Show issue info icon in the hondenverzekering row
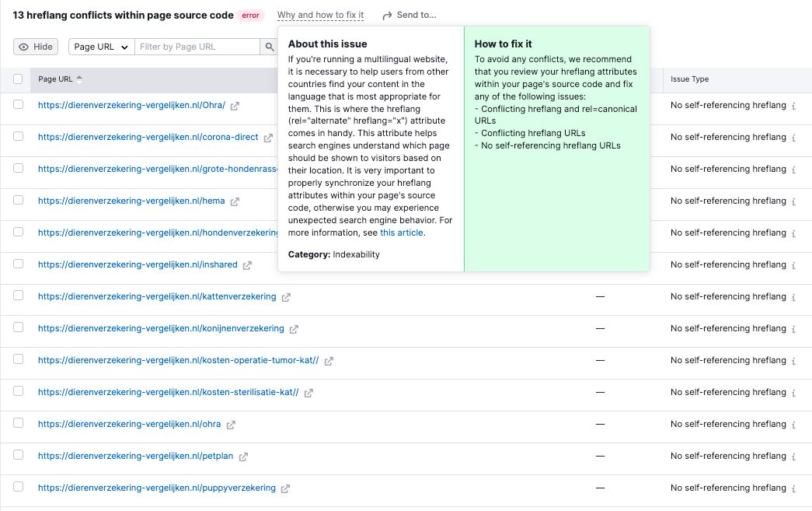812x511 pixels. pyautogui.click(x=793, y=234)
